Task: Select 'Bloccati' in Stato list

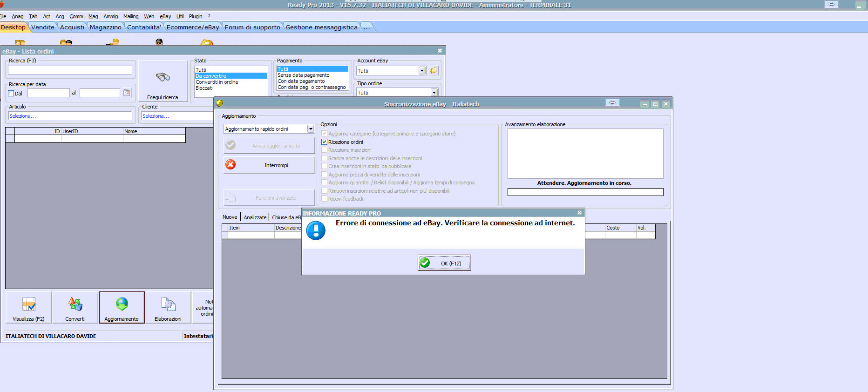Action: (x=204, y=88)
